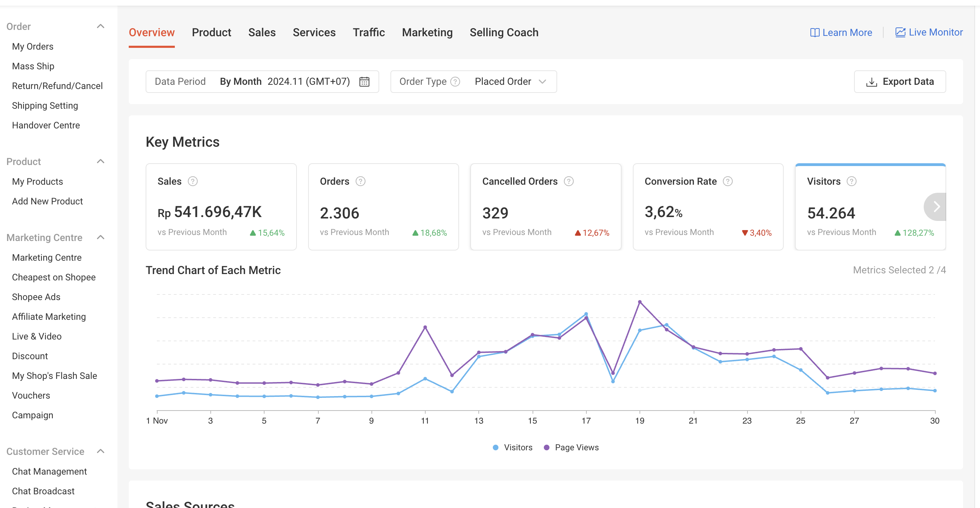Viewport: 980px width, 508px height.
Task: Open the Cancelled Orders info tooltip icon
Action: click(x=568, y=182)
